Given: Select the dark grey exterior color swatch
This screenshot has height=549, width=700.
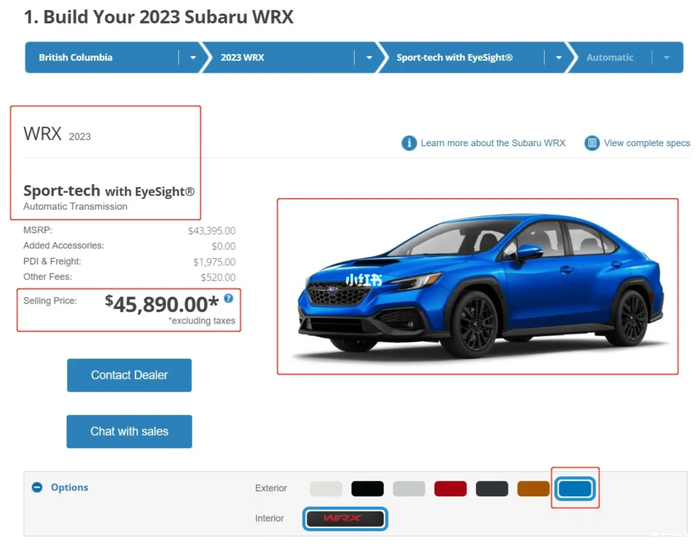Looking at the screenshot, I should coord(492,489).
